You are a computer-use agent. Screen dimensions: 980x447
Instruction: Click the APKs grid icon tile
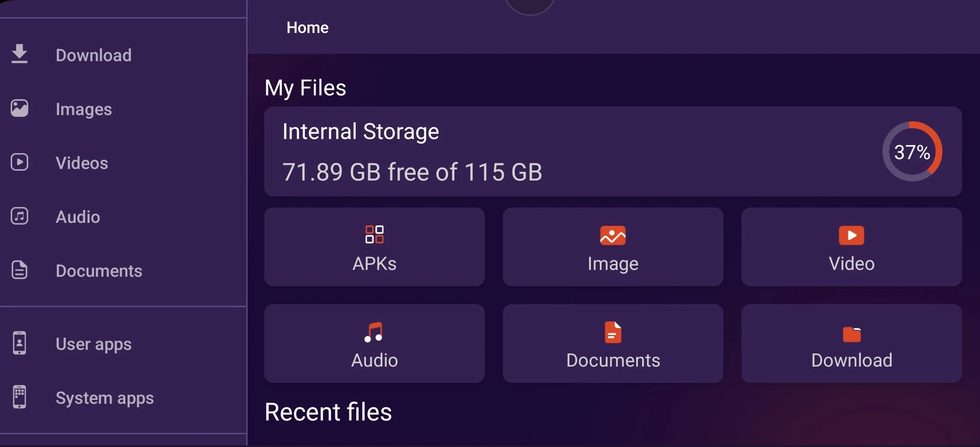click(x=374, y=234)
